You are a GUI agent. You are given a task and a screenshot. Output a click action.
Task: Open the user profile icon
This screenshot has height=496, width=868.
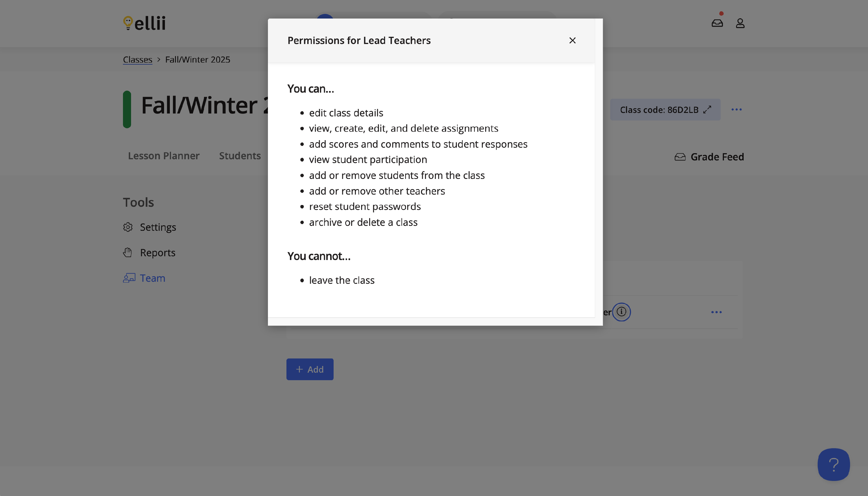click(x=740, y=23)
